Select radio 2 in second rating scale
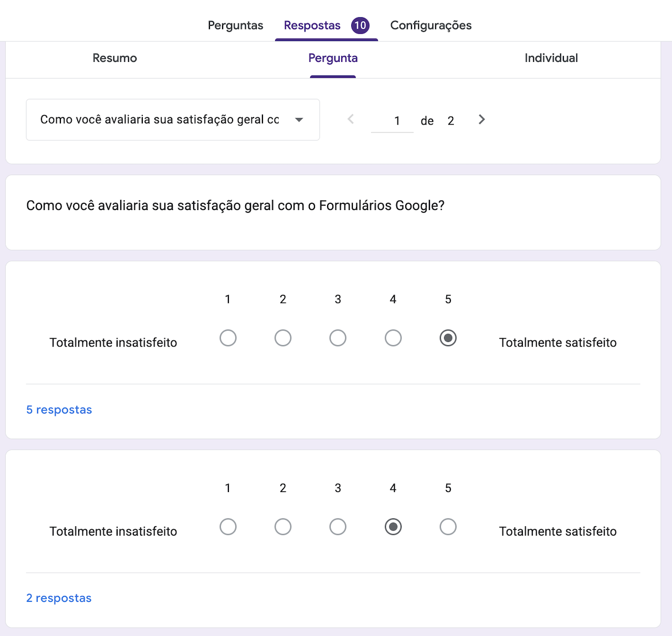Image resolution: width=672 pixels, height=636 pixels. click(x=282, y=527)
